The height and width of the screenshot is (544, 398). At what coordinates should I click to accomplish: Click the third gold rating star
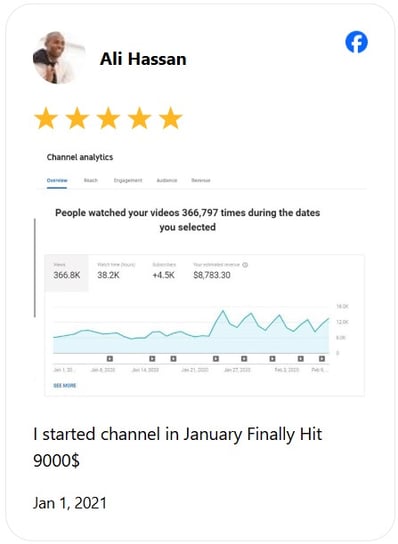(x=108, y=118)
